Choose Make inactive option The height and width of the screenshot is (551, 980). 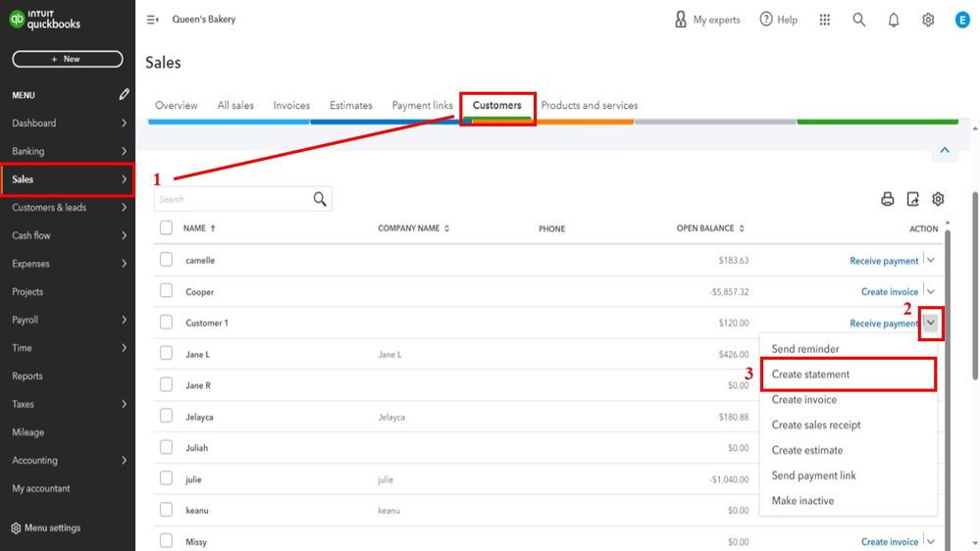(849, 500)
